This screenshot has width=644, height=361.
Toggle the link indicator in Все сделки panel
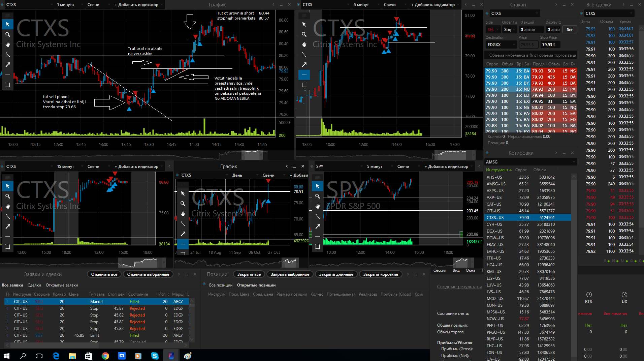coord(581,13)
